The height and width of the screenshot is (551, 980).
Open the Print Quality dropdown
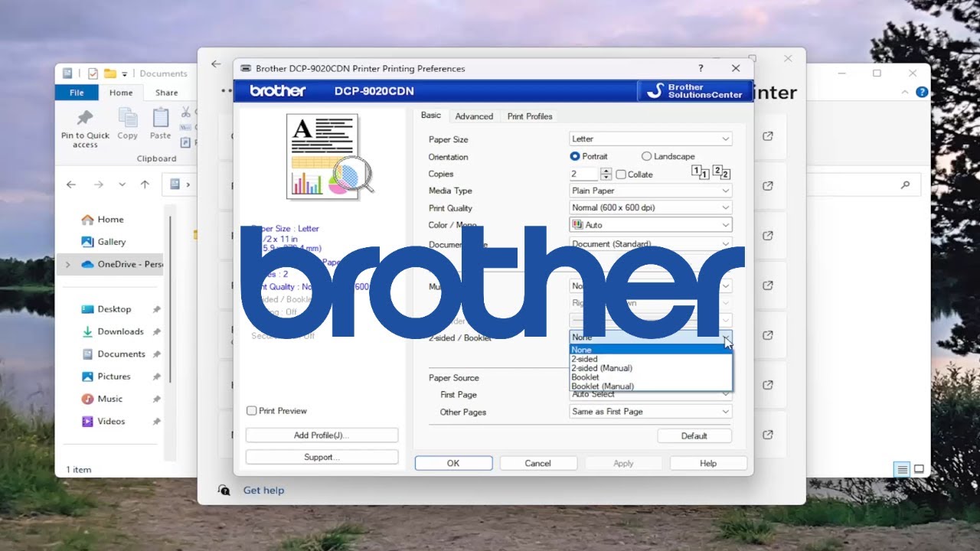pos(650,207)
